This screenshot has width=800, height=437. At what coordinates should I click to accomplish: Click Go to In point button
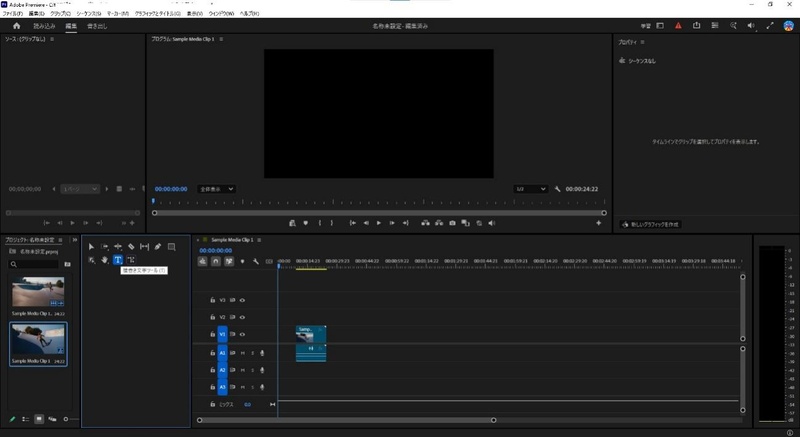352,223
